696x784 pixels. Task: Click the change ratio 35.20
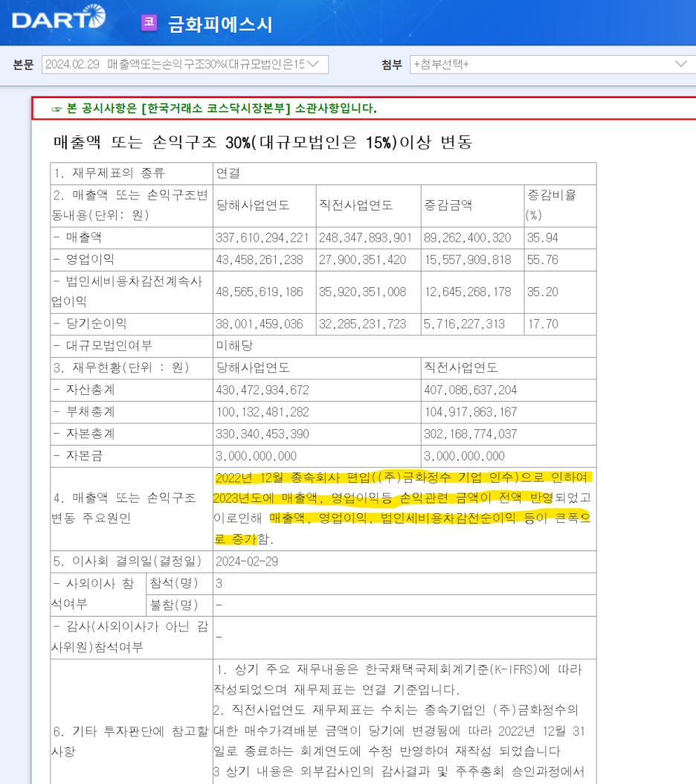coord(543,292)
